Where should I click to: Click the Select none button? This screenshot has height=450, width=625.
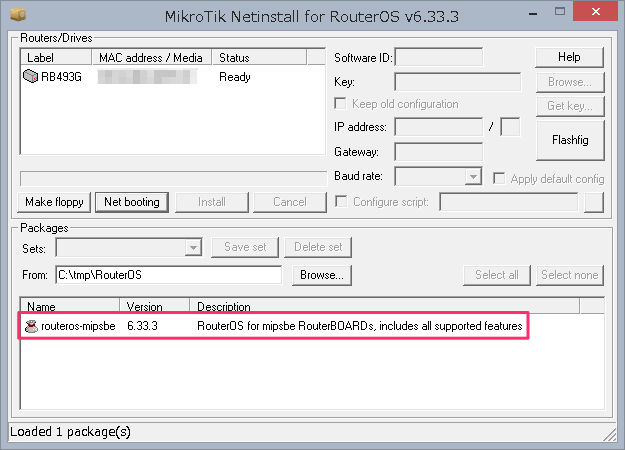(570, 275)
